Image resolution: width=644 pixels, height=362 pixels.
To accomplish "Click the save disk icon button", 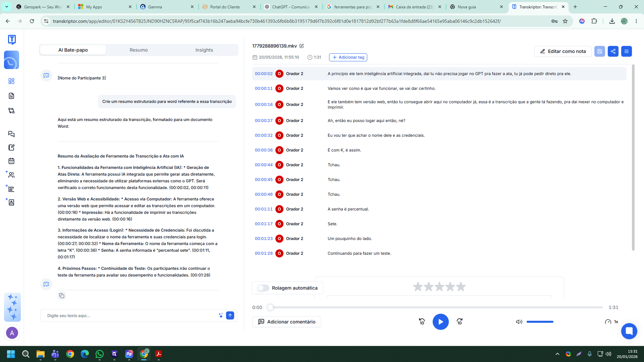I will (x=600, y=51).
